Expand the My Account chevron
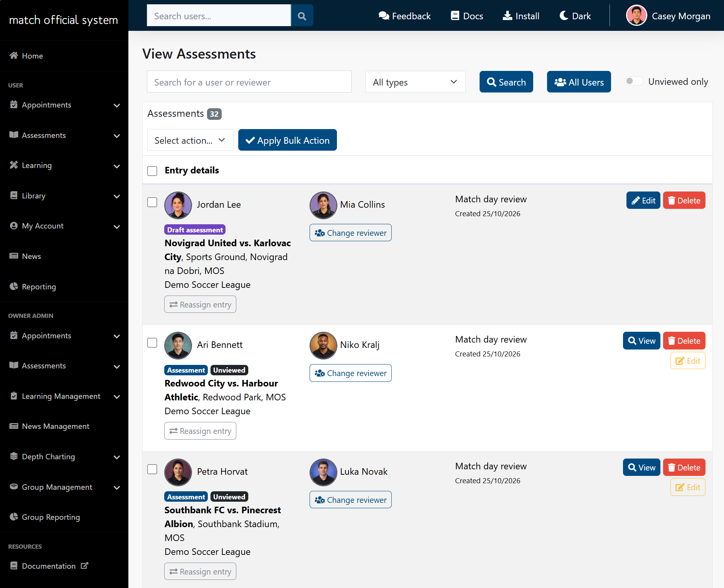This screenshot has height=588, width=724. click(117, 227)
